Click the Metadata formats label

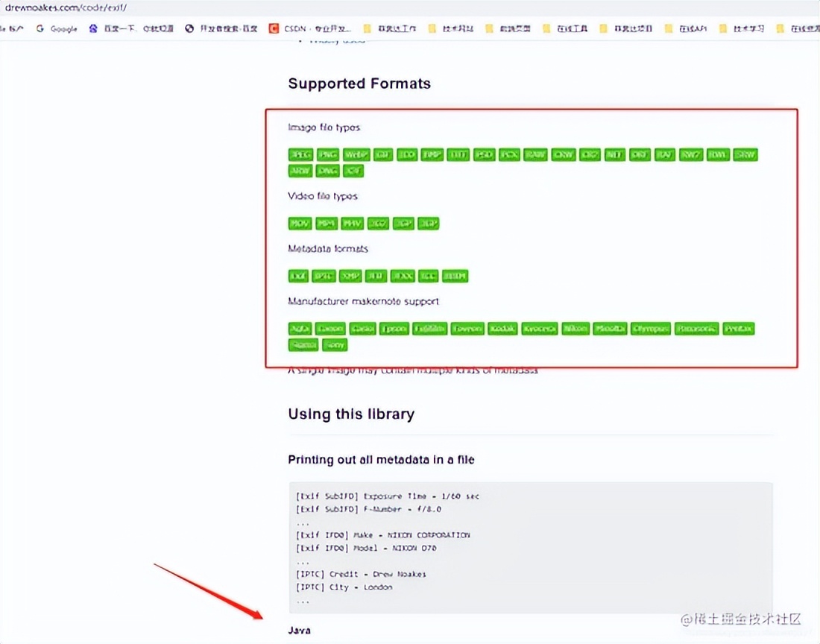pyautogui.click(x=328, y=249)
